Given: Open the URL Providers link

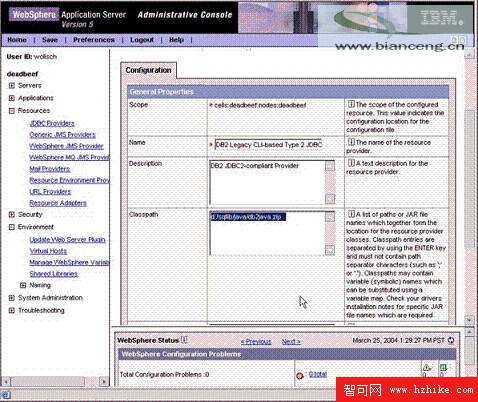Looking at the screenshot, I should click(50, 192).
